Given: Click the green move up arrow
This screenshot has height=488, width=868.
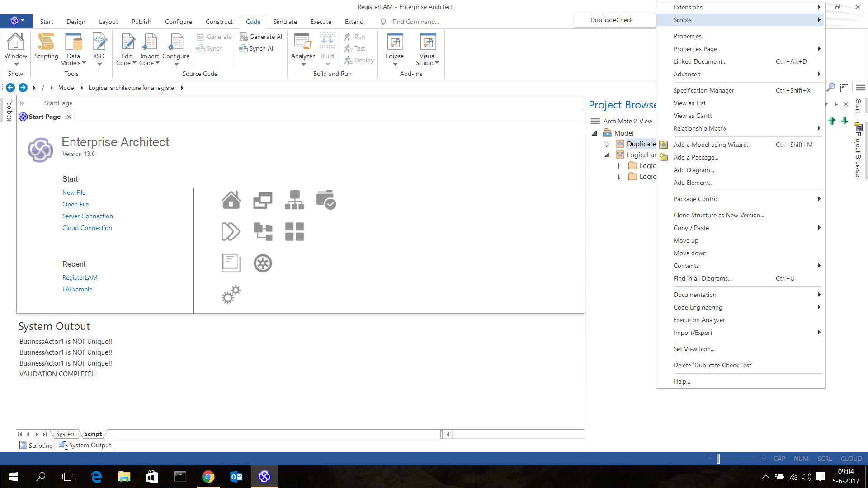Looking at the screenshot, I should [832, 121].
